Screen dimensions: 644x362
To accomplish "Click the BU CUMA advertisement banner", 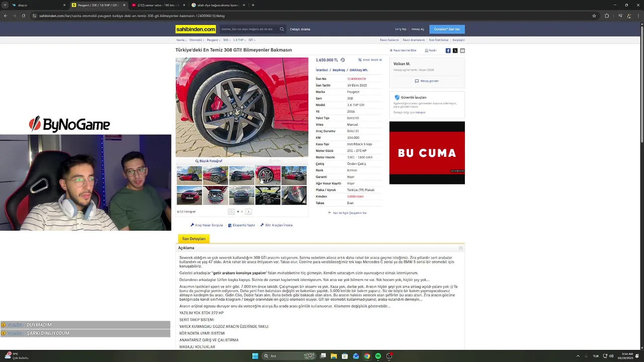I will 427,153.
